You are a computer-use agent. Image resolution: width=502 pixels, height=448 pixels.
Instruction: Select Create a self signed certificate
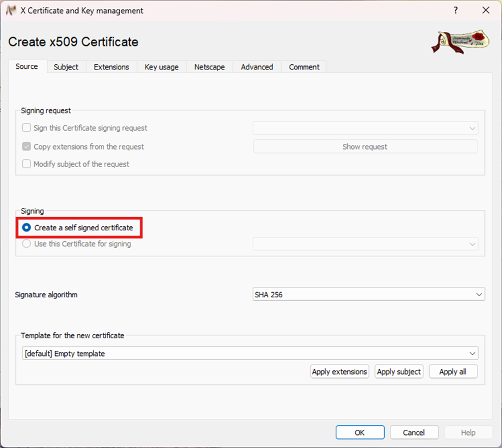[26, 227]
